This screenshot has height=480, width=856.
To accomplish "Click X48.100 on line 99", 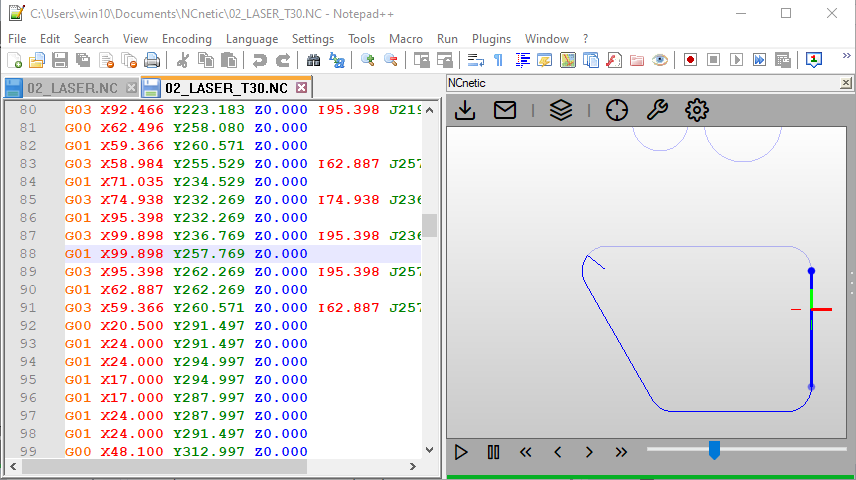I will [x=132, y=452].
